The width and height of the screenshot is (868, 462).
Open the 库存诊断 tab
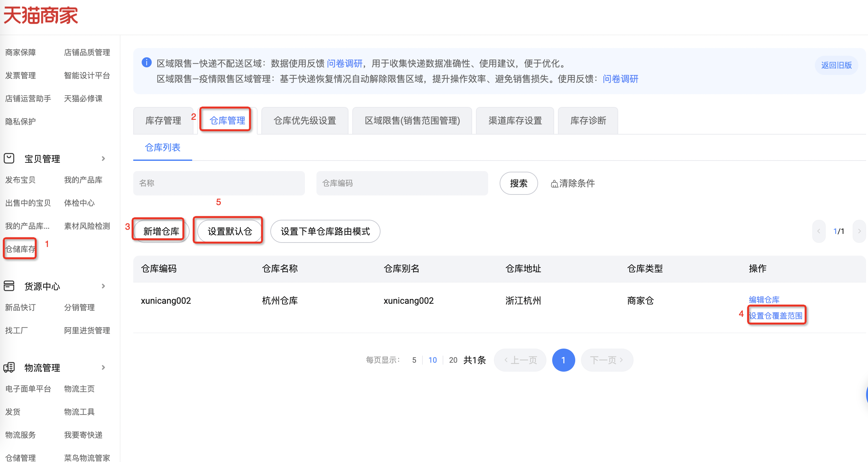tap(588, 121)
